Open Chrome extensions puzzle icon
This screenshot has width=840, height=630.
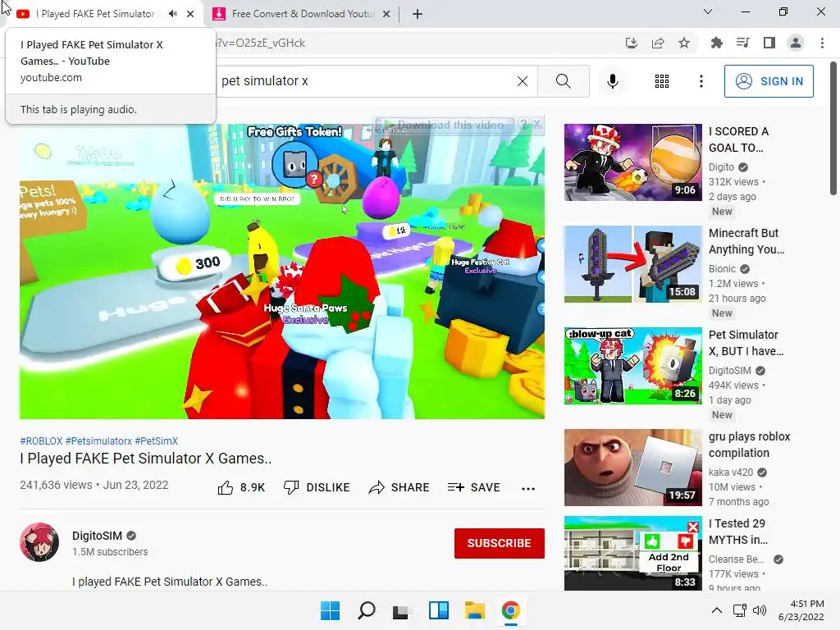click(x=717, y=43)
